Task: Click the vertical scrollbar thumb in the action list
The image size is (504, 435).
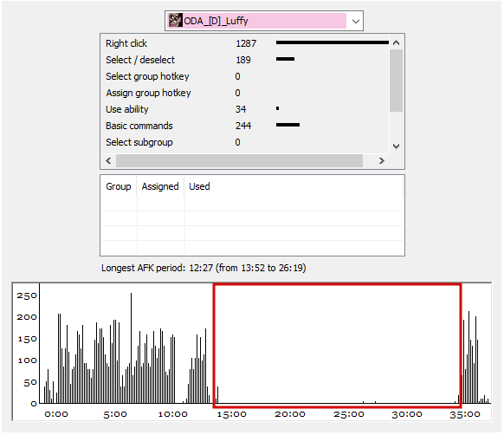Action: point(397,81)
